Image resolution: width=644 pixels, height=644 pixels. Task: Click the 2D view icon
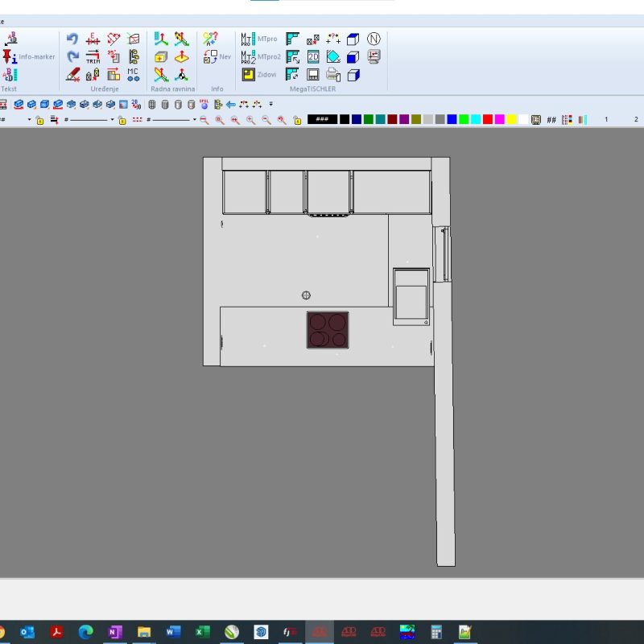pyautogui.click(x=313, y=56)
